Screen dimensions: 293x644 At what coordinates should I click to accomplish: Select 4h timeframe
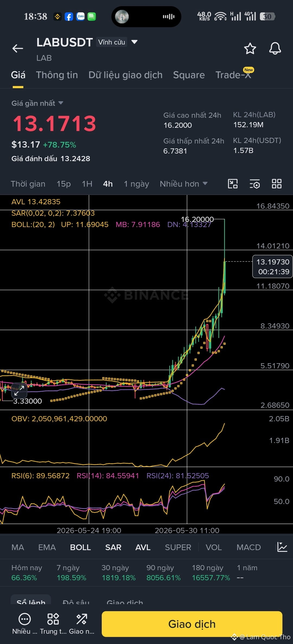108,184
